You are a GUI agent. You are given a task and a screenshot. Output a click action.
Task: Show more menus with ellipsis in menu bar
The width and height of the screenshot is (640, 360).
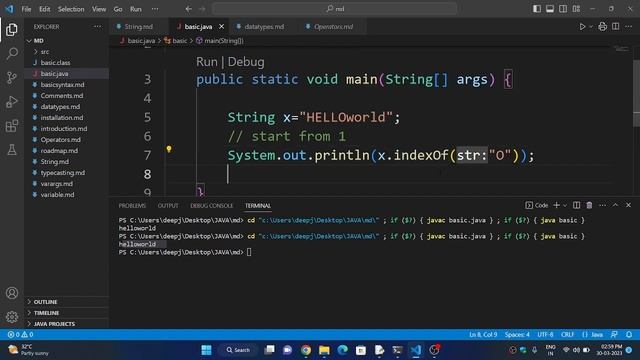coord(155,9)
